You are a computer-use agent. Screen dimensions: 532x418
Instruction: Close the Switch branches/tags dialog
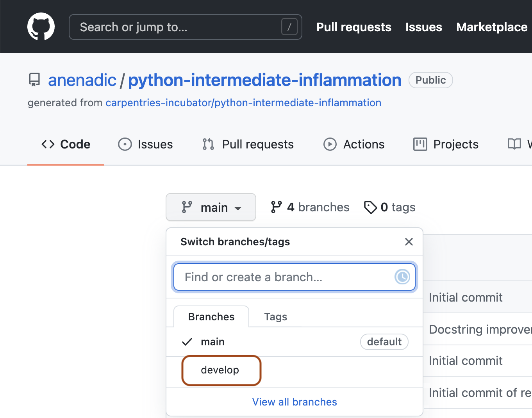(x=409, y=242)
